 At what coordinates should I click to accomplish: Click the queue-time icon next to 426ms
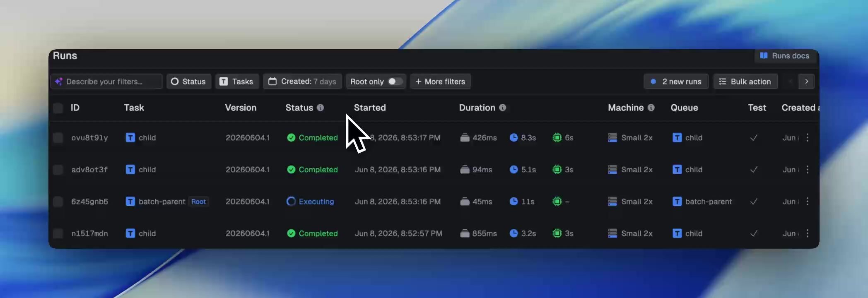(x=465, y=138)
